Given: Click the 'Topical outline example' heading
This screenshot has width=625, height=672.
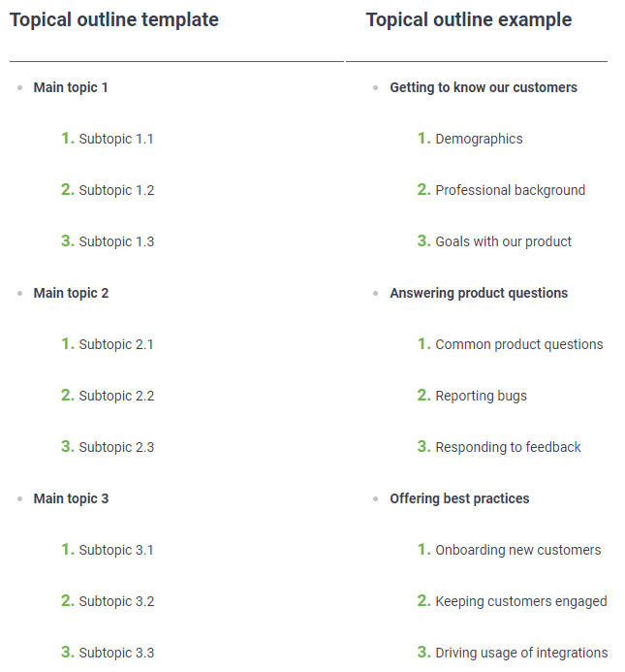Looking at the screenshot, I should click(469, 20).
